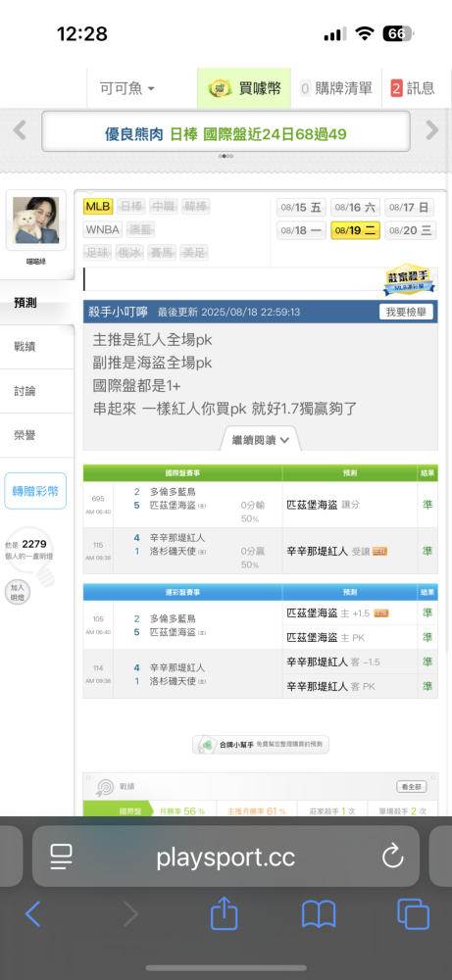452x980 pixels.
Task: Go back using the Safari back arrow
Action: click(x=33, y=914)
